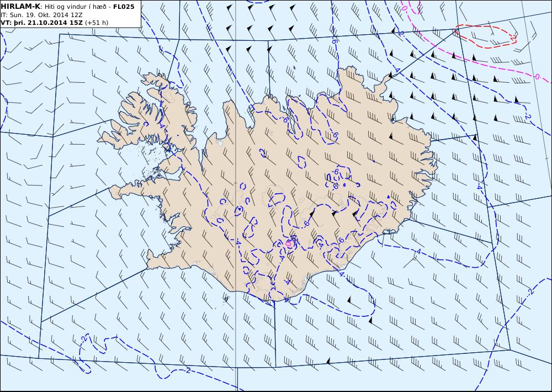Click the FL025 flight level label
552x392 pixels.
[x=124, y=7]
